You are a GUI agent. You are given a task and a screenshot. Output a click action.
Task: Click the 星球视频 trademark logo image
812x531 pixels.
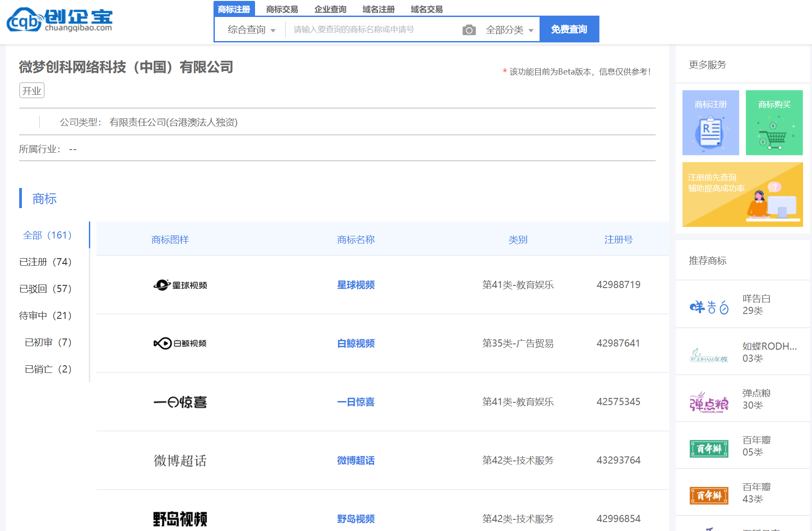pos(180,285)
